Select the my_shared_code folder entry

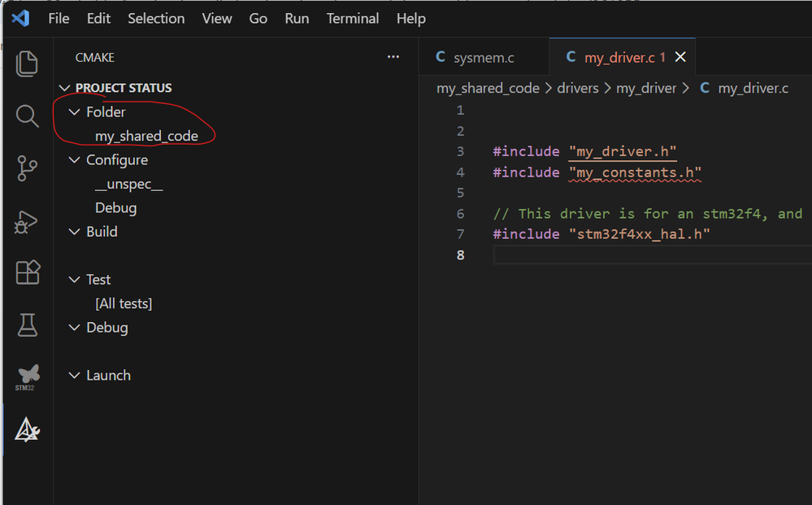(x=146, y=136)
